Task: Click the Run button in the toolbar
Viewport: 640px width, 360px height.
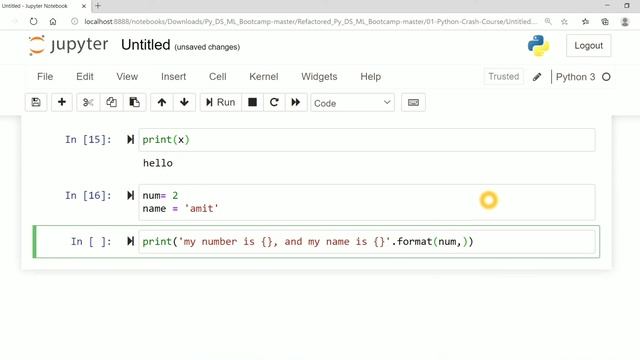Action: click(x=220, y=102)
